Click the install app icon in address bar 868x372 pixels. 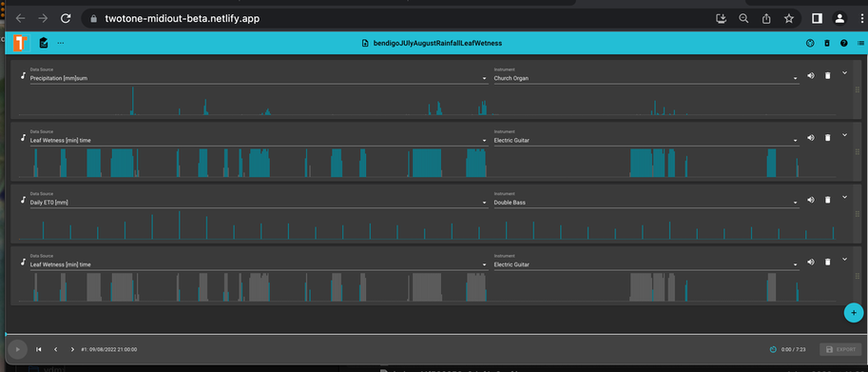(x=721, y=18)
